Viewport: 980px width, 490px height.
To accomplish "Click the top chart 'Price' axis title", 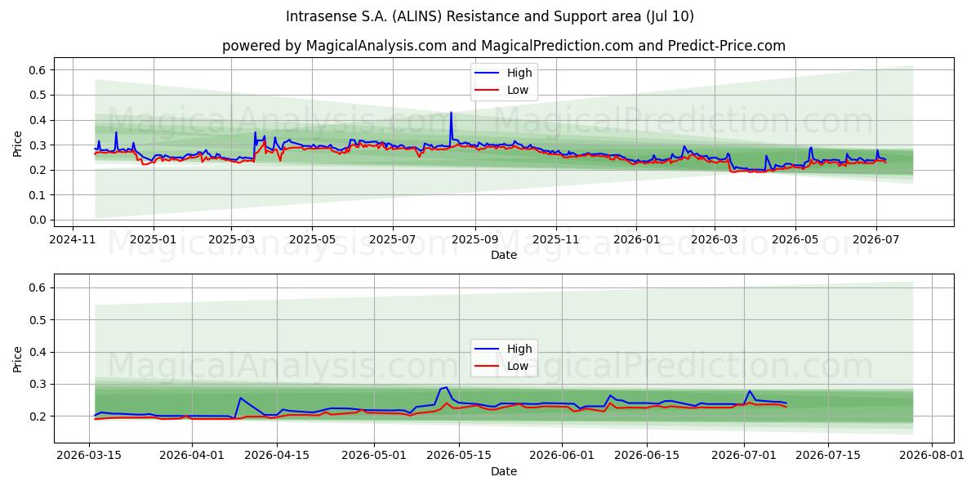I will (18, 142).
